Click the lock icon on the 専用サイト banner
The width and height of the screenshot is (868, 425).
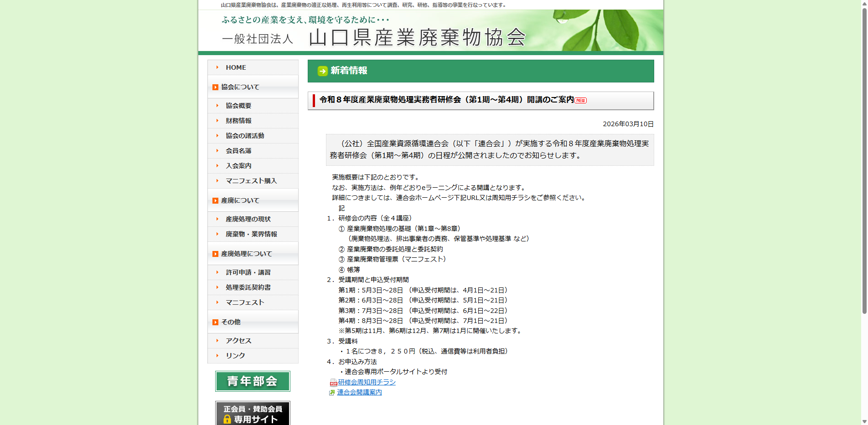228,420
